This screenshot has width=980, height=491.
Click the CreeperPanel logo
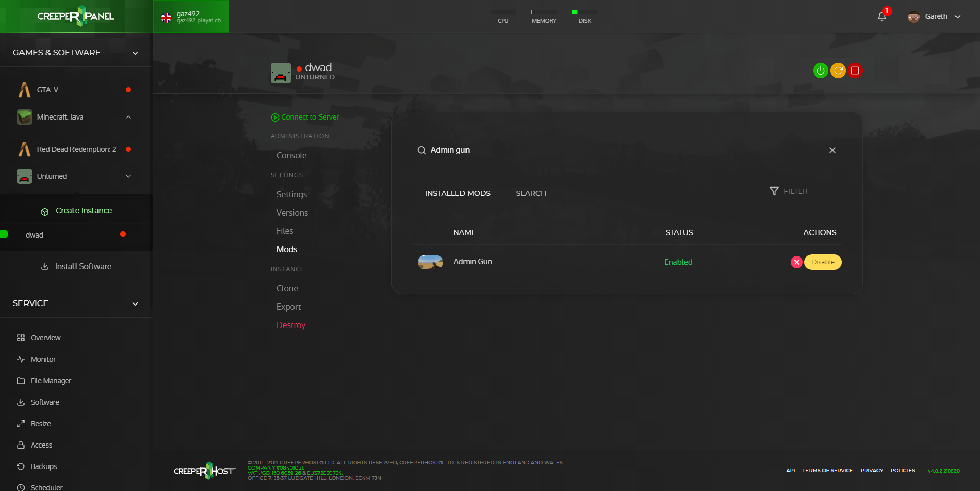click(x=76, y=16)
